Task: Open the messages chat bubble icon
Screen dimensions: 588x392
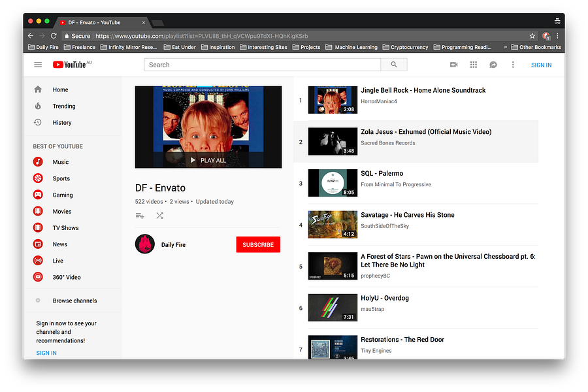Action: 493,65
